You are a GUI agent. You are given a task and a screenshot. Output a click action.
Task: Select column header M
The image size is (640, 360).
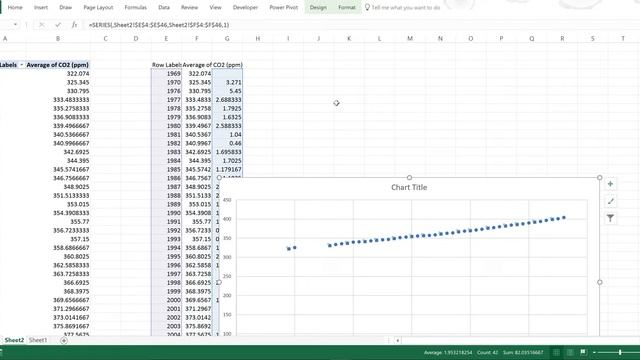click(x=410, y=38)
